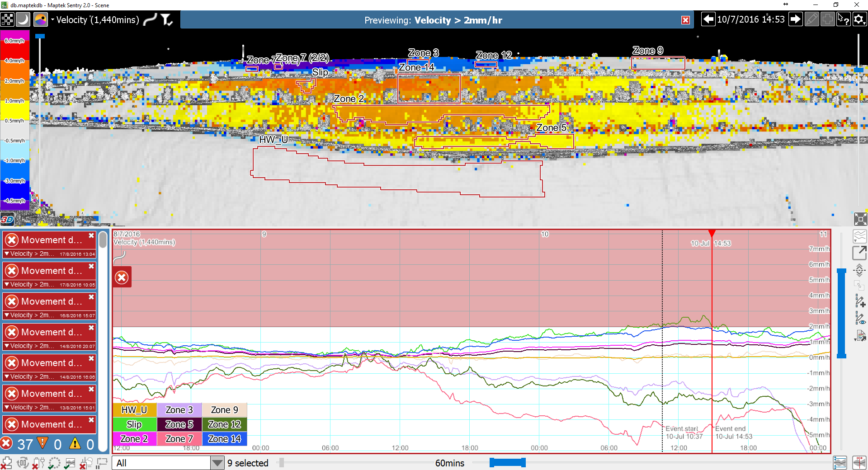Click the paused sync loop status icon
The height and width of the screenshot is (470, 868).
(102, 463)
